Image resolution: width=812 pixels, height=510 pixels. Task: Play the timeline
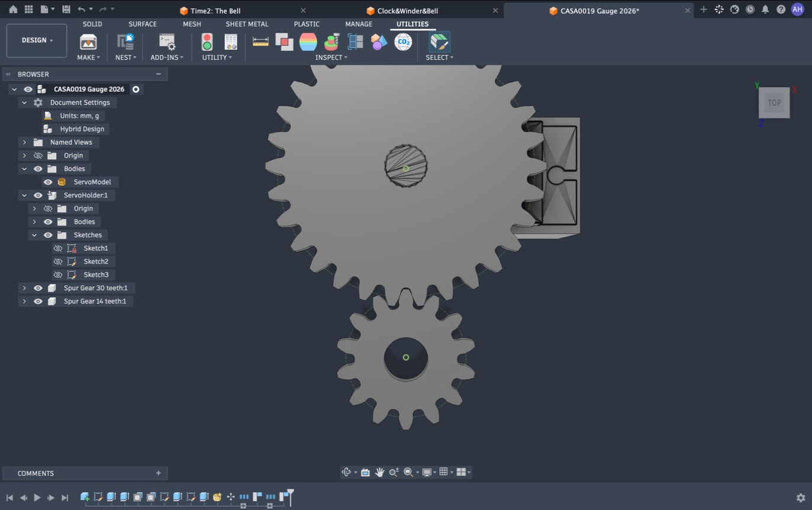[x=37, y=498]
